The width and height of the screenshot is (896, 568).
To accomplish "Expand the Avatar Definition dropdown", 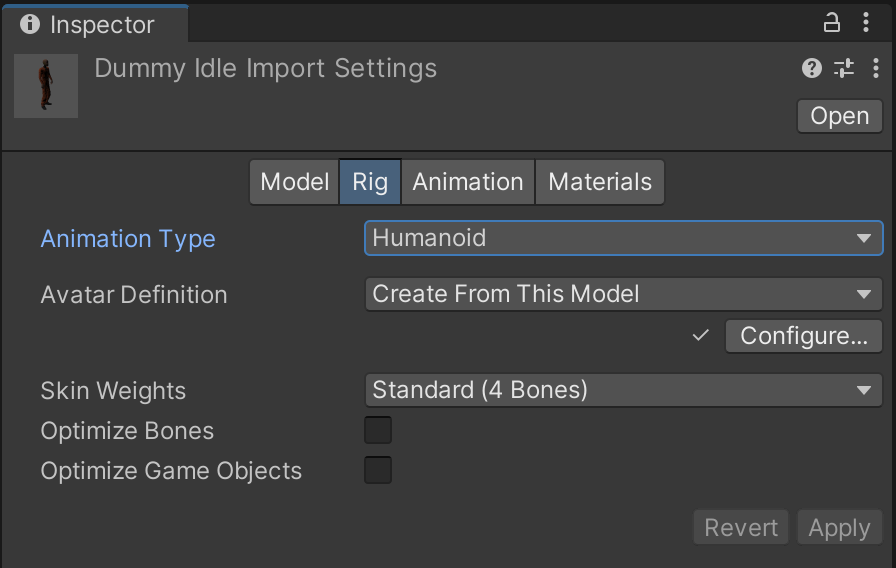I will (x=623, y=295).
